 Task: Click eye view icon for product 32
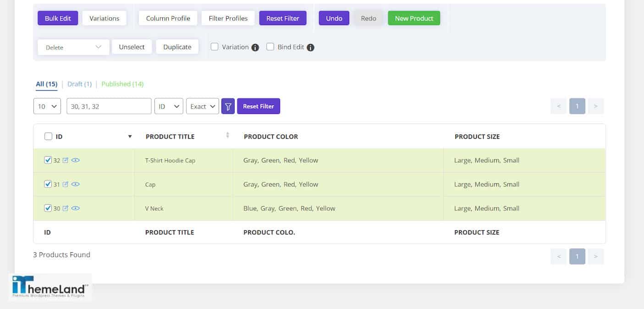[x=76, y=160]
